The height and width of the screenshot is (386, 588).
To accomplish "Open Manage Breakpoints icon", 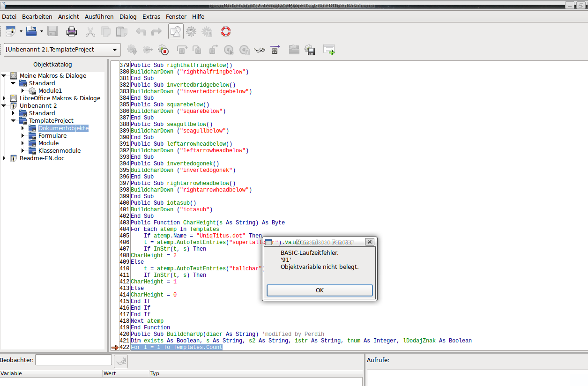I will (244, 50).
